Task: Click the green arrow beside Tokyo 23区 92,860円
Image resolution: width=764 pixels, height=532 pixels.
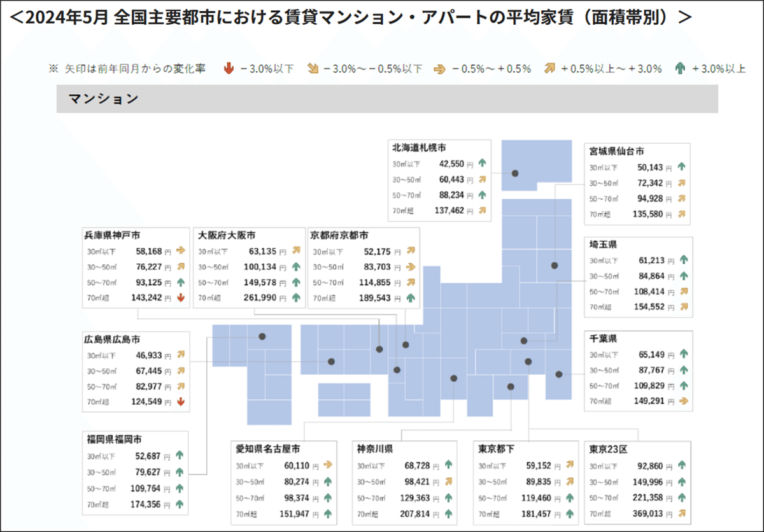Action: 681,465
